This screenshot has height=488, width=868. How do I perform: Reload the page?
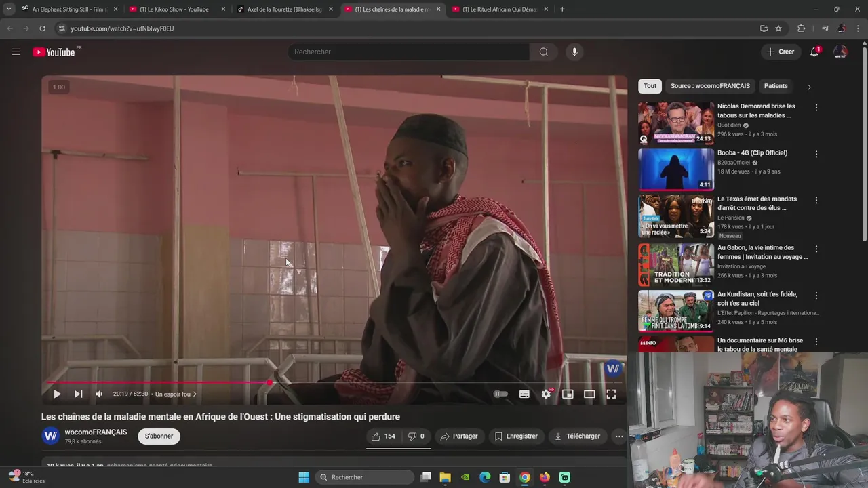42,28
